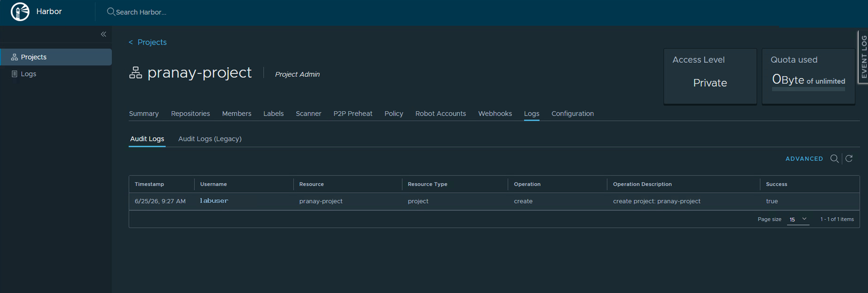Image resolution: width=868 pixels, height=293 pixels.
Task: Click the Harbor lighthouse logo
Action: coord(20,11)
